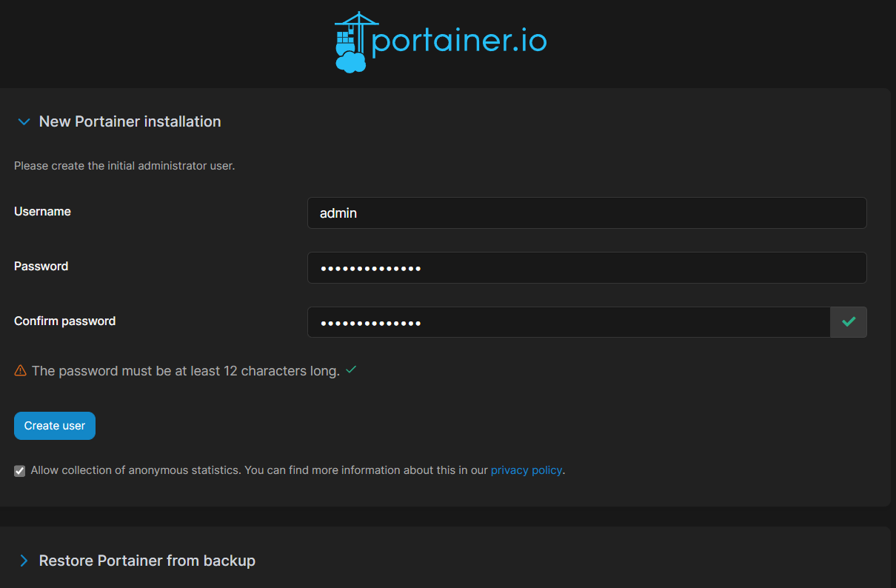Viewport: 896px width, 588px height.
Task: Click the portainer.io logo
Action: pyautogui.click(x=441, y=42)
